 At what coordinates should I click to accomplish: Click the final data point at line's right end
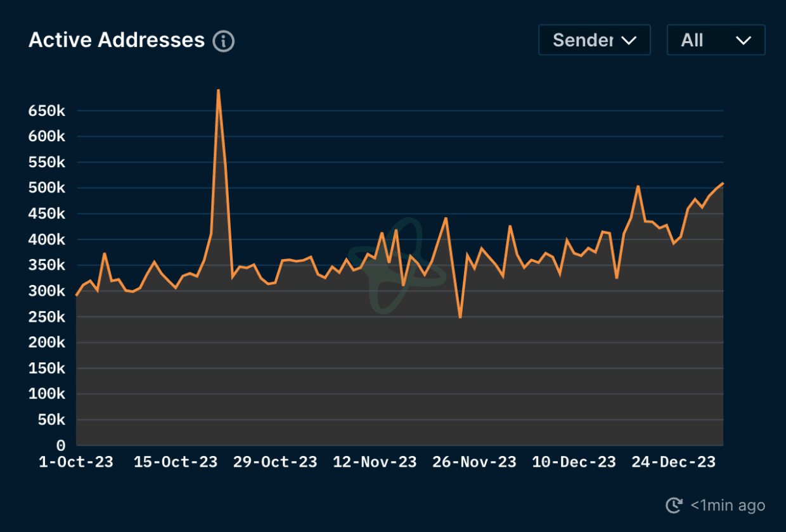(723, 184)
